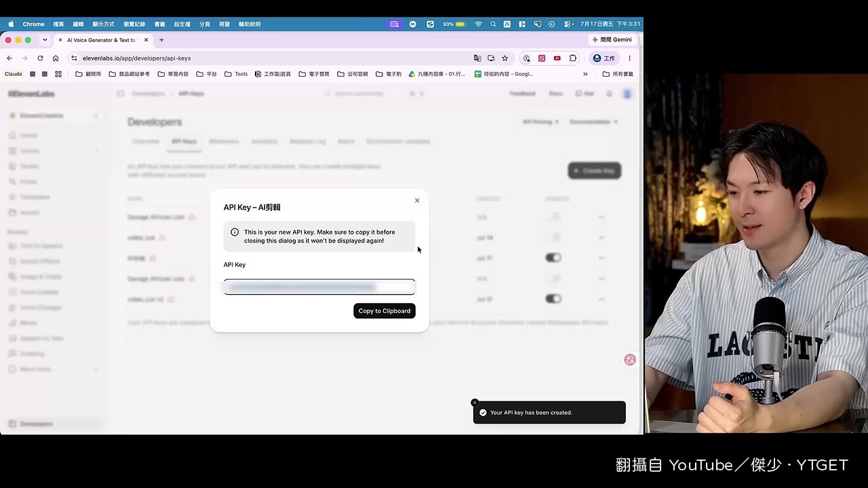Open the 瀏覽記錄 menu

click(x=135, y=24)
